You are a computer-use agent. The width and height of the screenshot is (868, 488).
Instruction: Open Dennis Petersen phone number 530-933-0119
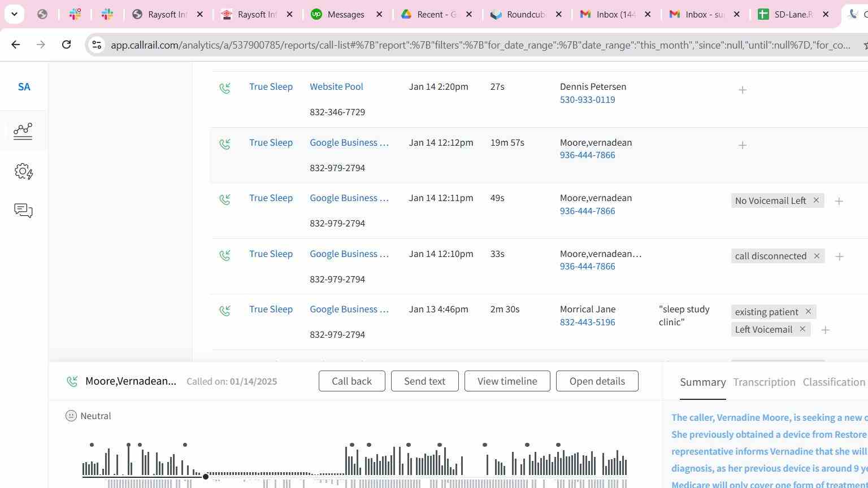tap(587, 99)
